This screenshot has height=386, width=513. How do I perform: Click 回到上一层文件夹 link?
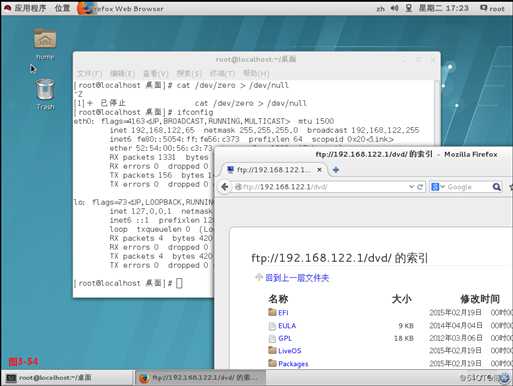pyautogui.click(x=297, y=278)
